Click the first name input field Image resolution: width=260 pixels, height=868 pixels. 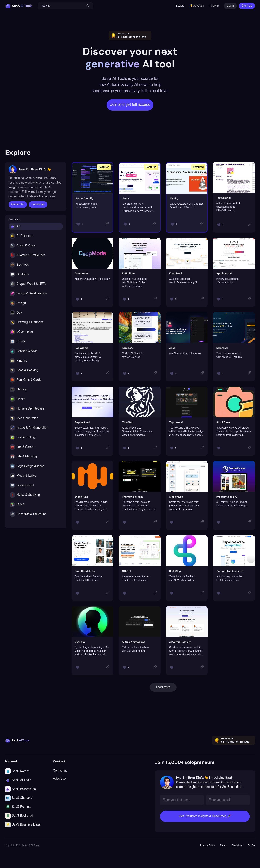pos(182,800)
